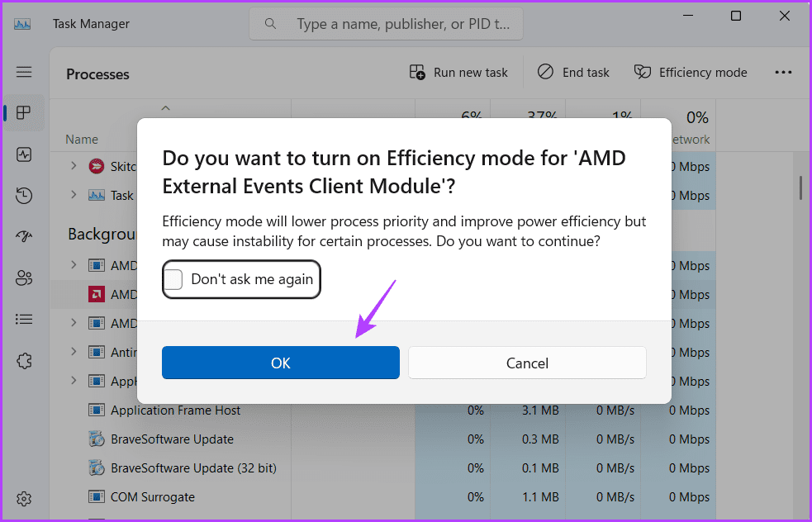Screen dimensions: 812x522
Task: Expand the Skitch process row
Action: click(74, 166)
